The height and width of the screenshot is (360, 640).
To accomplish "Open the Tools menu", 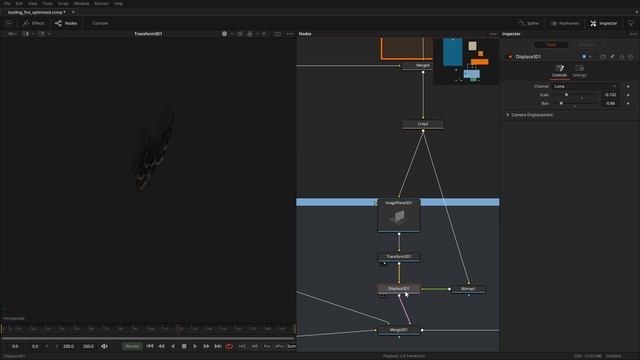I will tap(48, 3).
